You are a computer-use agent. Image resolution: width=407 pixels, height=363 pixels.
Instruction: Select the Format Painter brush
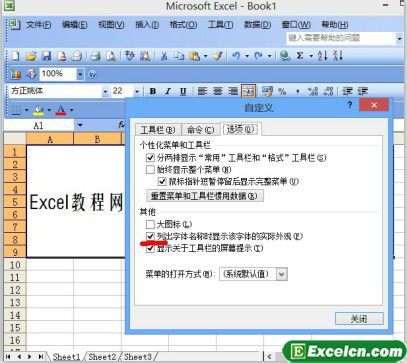[x=218, y=56]
